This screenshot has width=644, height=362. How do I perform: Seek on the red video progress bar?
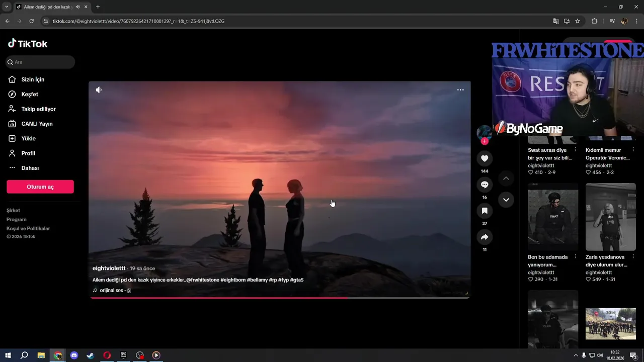pyautogui.click(x=280, y=298)
